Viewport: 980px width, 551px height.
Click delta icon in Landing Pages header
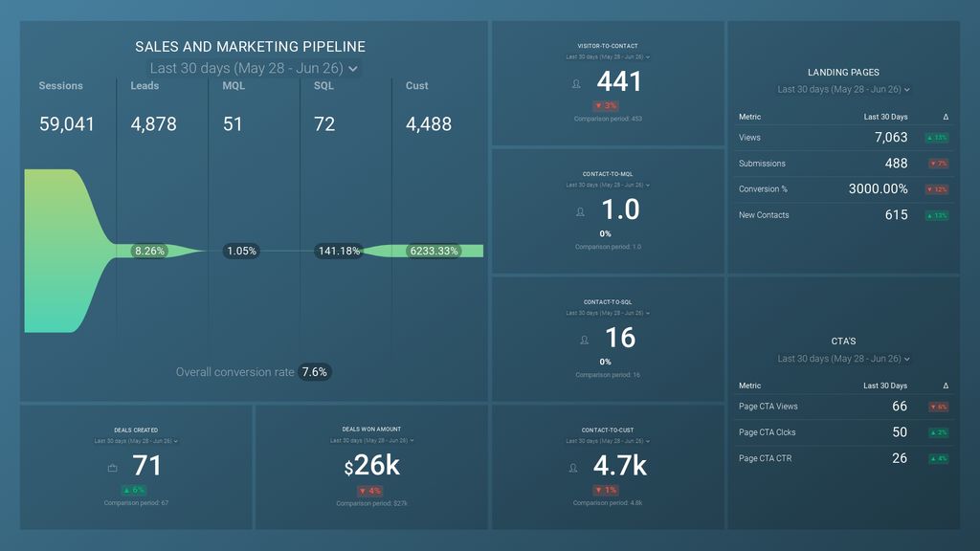pyautogui.click(x=946, y=117)
